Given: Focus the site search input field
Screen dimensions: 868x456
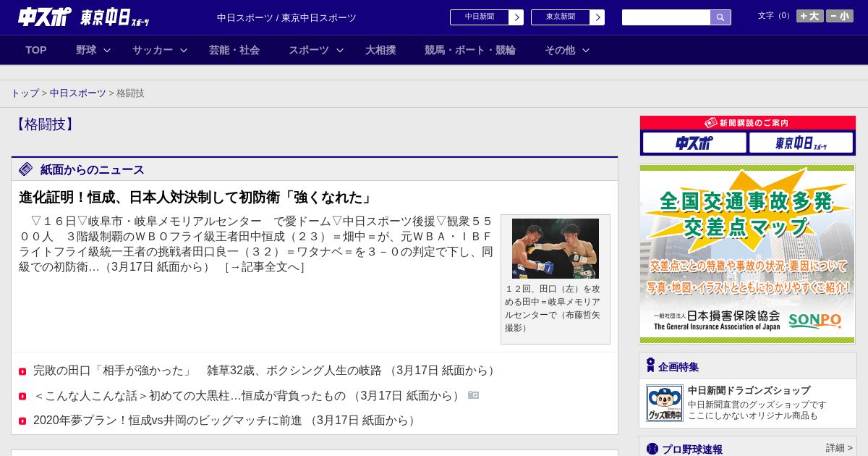Looking at the screenshot, I should click(666, 17).
